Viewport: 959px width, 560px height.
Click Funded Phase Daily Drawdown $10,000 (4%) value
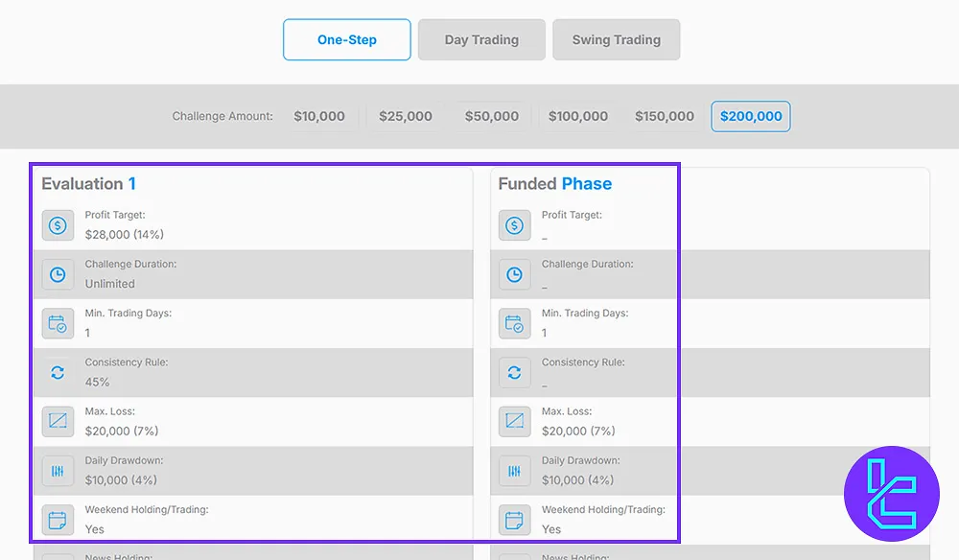coord(578,480)
